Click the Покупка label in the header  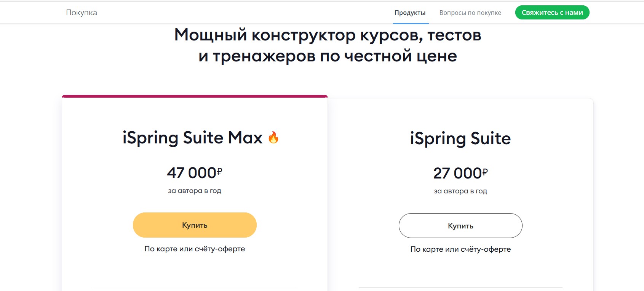(81, 13)
